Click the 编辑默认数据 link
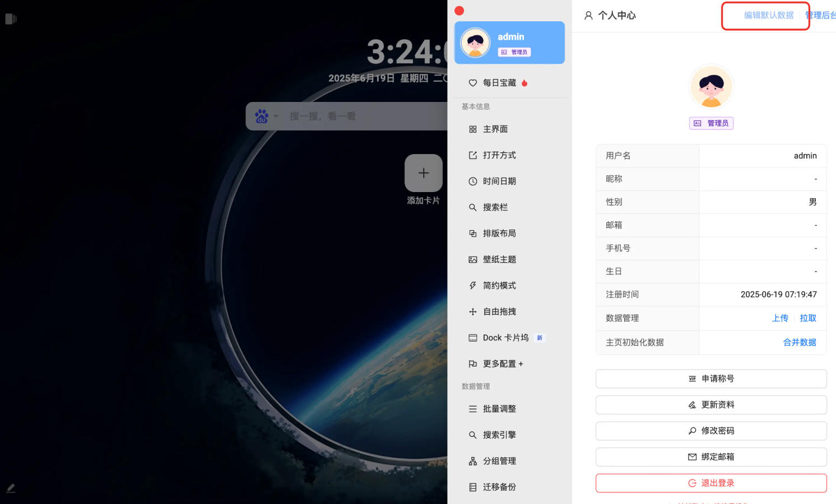 pyautogui.click(x=769, y=15)
